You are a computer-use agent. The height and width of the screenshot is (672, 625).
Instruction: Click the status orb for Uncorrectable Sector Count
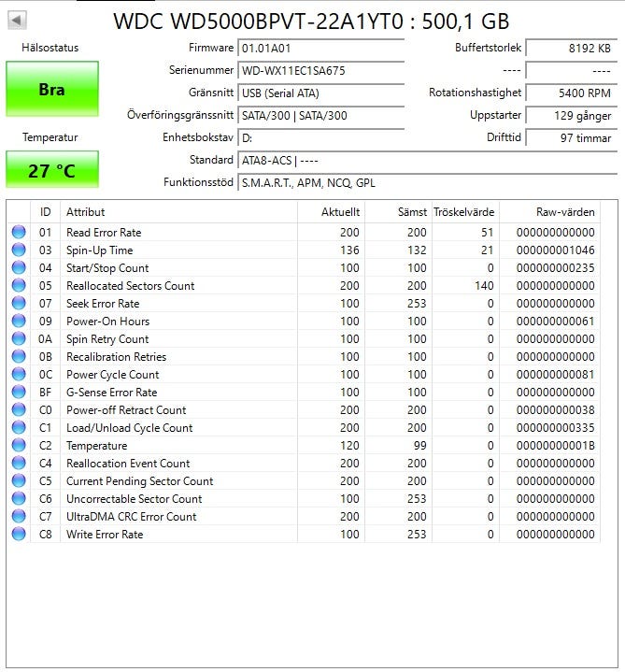click(x=19, y=498)
